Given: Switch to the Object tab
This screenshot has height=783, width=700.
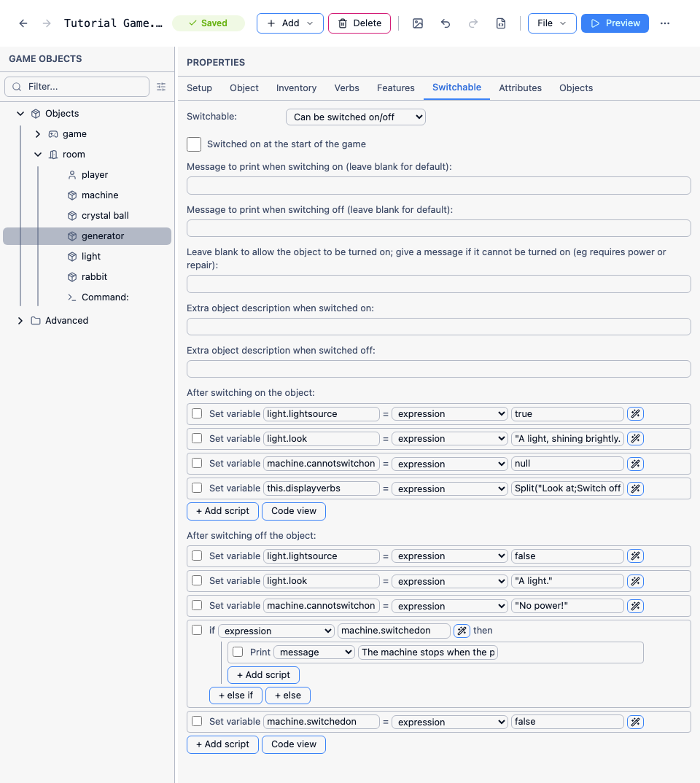Looking at the screenshot, I should pyautogui.click(x=244, y=88).
